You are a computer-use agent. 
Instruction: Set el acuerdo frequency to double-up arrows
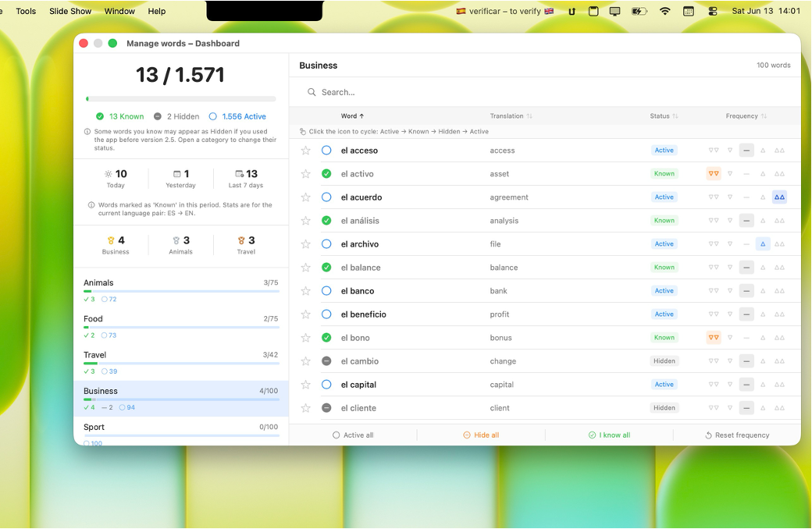pos(779,197)
